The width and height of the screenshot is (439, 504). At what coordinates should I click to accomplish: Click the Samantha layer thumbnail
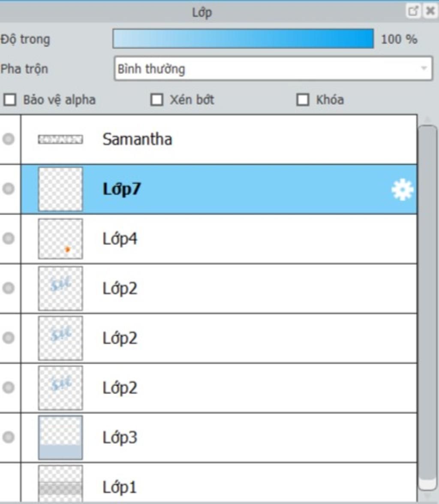(60, 139)
